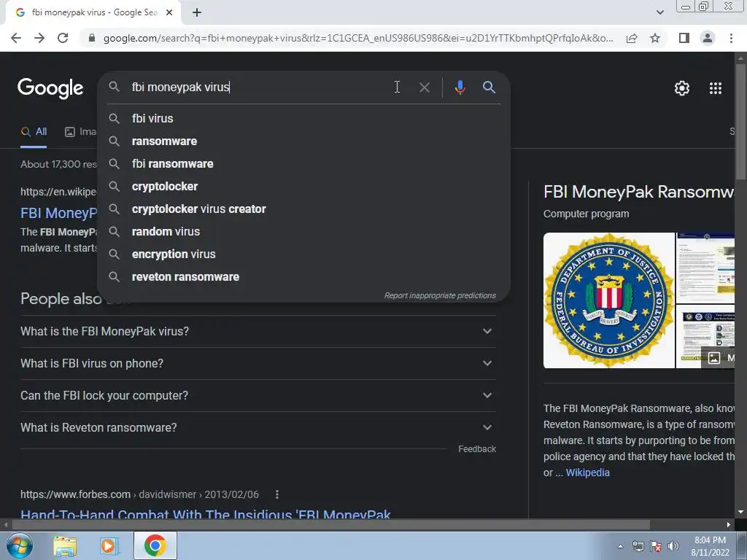Click Report inappropriate predictions
747x560 pixels.
440,296
